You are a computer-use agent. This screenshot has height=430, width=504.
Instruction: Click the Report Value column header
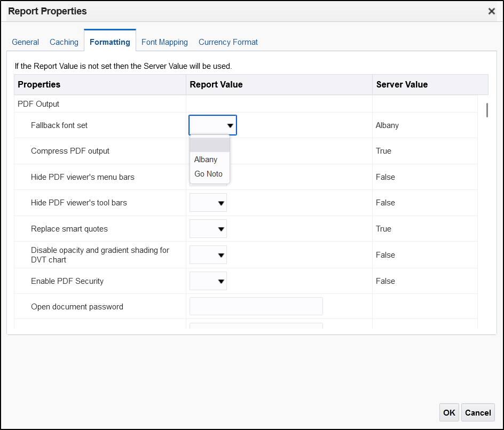tap(216, 84)
